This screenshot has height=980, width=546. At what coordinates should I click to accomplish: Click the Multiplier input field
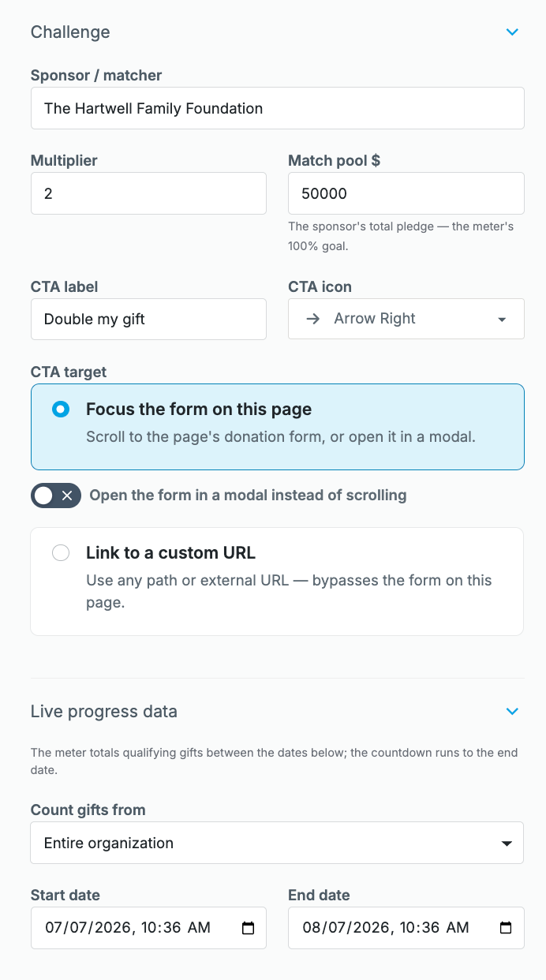tap(148, 193)
